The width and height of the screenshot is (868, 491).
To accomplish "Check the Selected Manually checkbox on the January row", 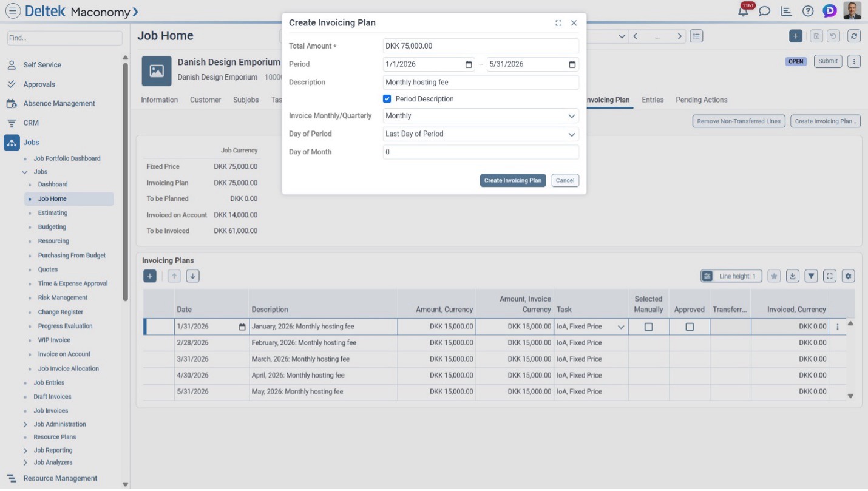I will (649, 327).
